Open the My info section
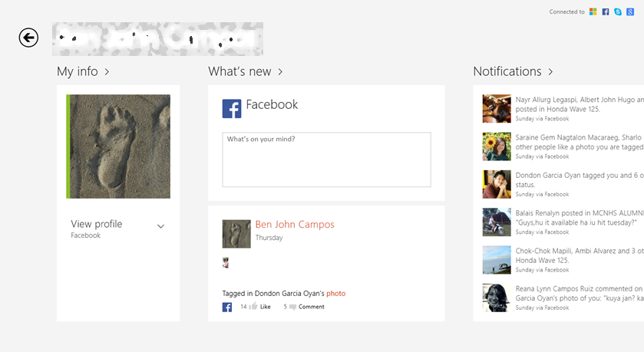Viewport: 644px width, 352px height. point(83,71)
